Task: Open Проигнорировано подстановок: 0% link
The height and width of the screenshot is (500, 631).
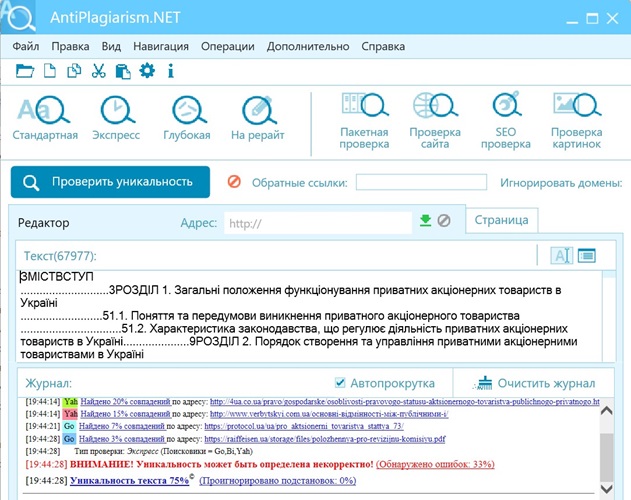Action: coord(278,481)
